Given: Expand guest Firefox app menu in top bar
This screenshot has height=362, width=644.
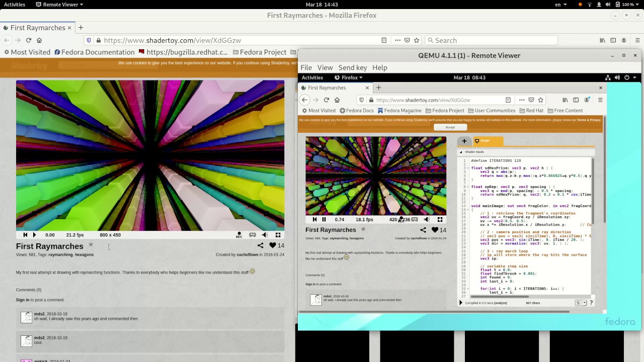Looking at the screenshot, I should click(349, 77).
